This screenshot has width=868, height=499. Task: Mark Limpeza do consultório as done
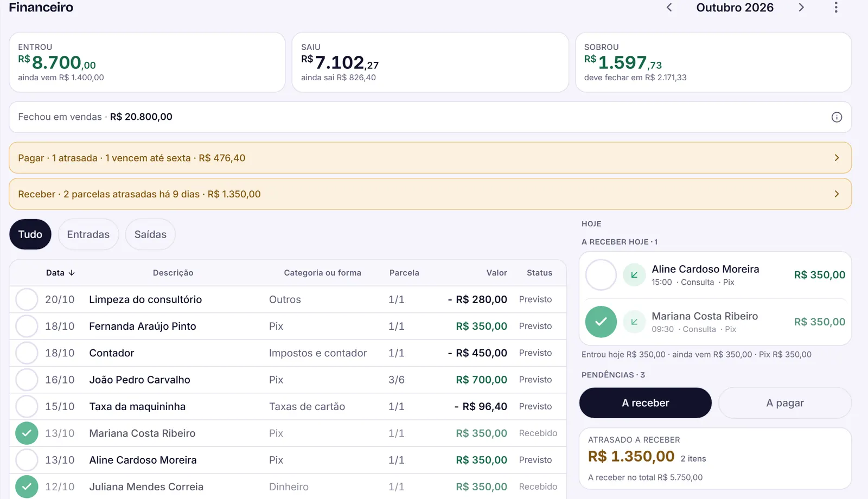click(27, 299)
